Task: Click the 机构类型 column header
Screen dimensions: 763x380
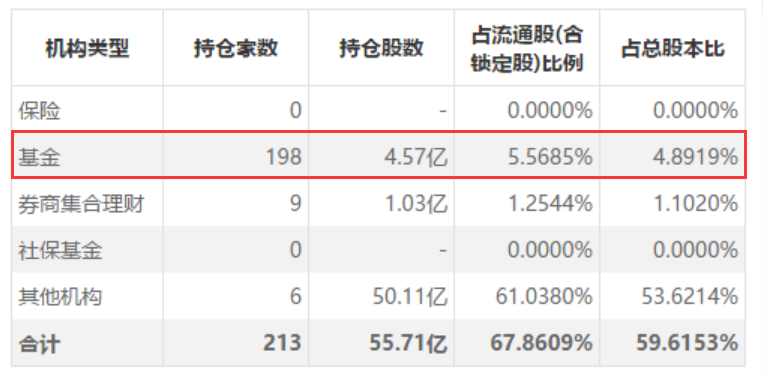Action: pyautogui.click(x=88, y=49)
